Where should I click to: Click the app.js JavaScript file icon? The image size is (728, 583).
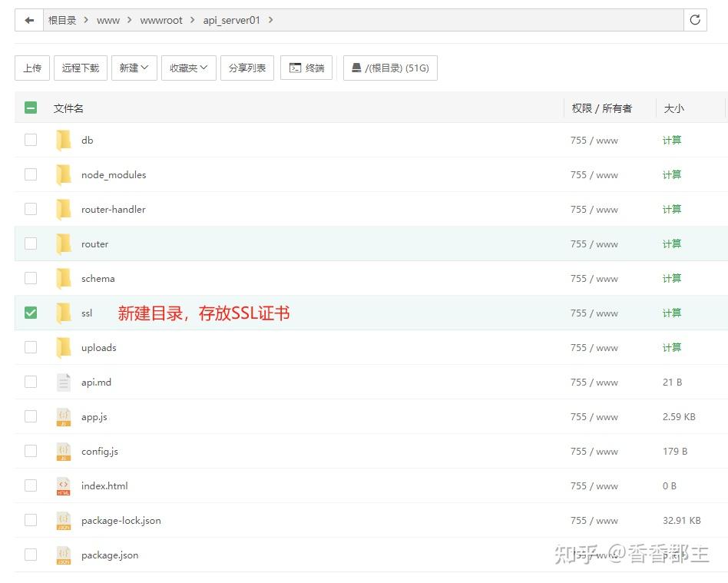pos(64,416)
